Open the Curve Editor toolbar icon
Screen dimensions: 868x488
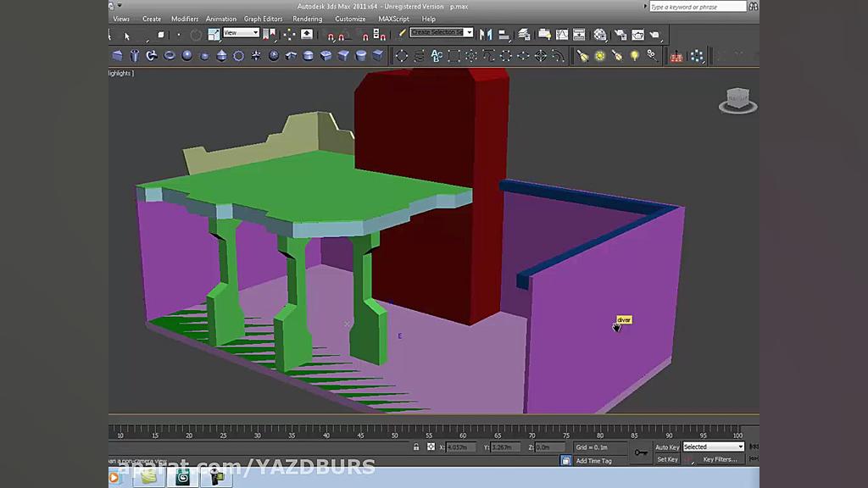[x=560, y=34]
